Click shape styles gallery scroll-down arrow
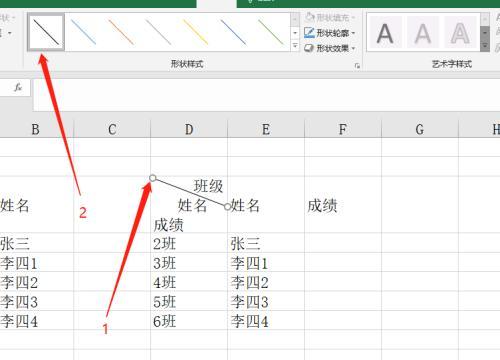The height and width of the screenshot is (360, 500). pos(295,33)
